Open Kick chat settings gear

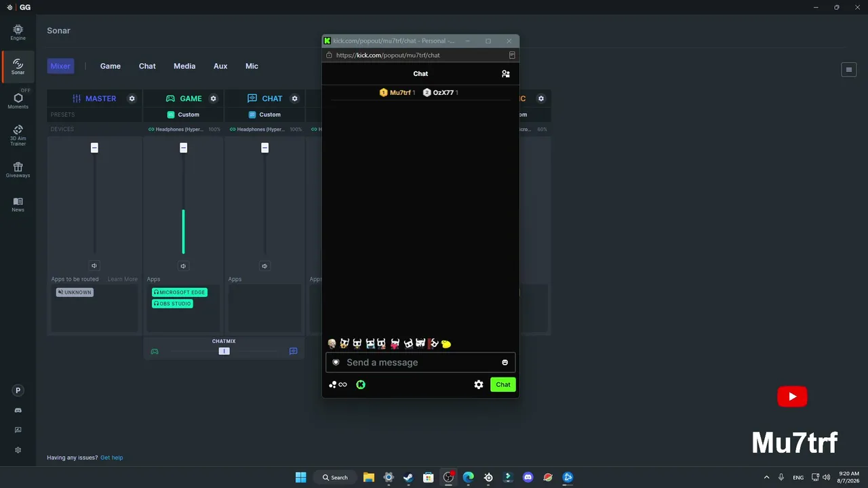479,384
